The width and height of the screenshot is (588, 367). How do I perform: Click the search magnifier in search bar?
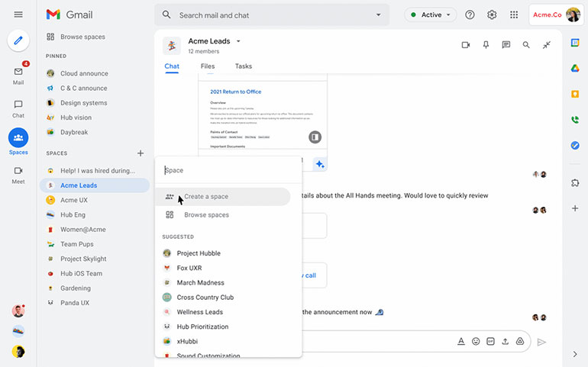coord(166,15)
